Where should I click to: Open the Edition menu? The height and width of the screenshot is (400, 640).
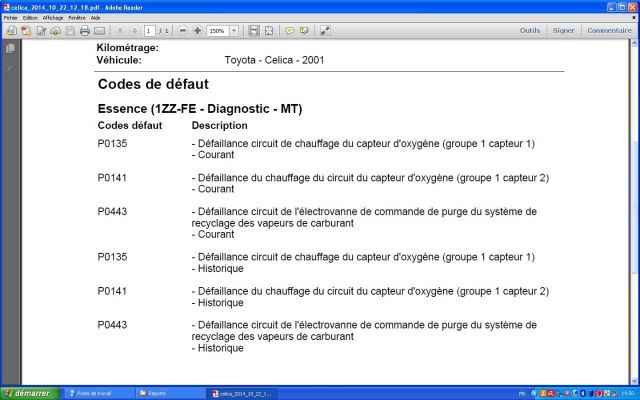pyautogui.click(x=30, y=18)
